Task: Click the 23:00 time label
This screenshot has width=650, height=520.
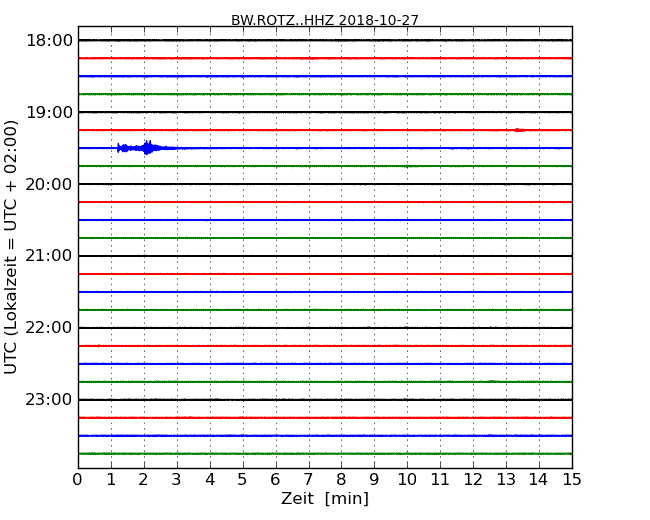Action: 49,400
